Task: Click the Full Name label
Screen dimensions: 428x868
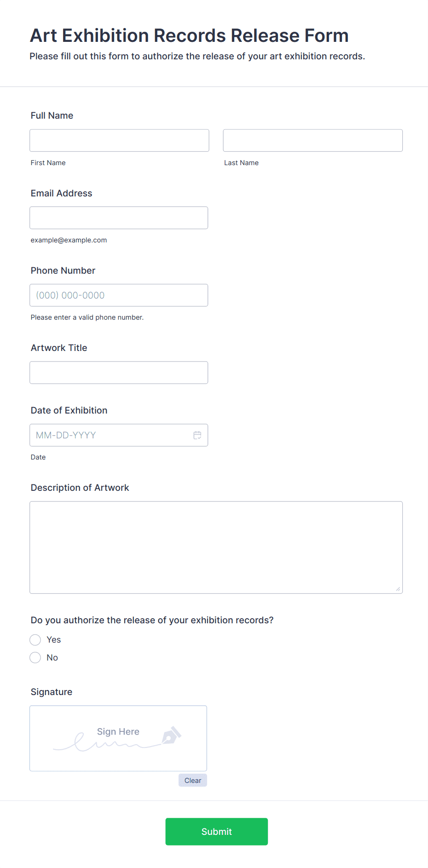Action: point(52,115)
